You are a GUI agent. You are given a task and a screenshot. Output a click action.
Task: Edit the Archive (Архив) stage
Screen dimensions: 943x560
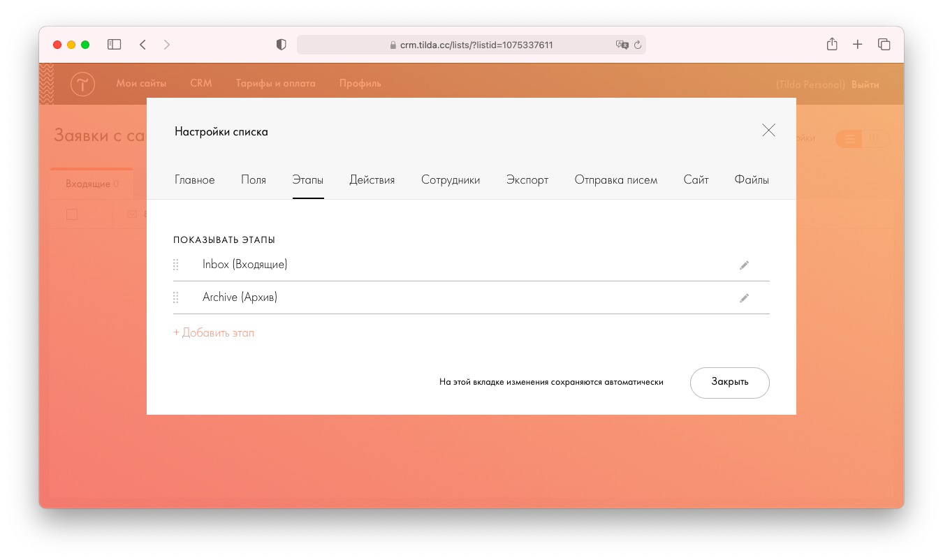click(x=744, y=298)
